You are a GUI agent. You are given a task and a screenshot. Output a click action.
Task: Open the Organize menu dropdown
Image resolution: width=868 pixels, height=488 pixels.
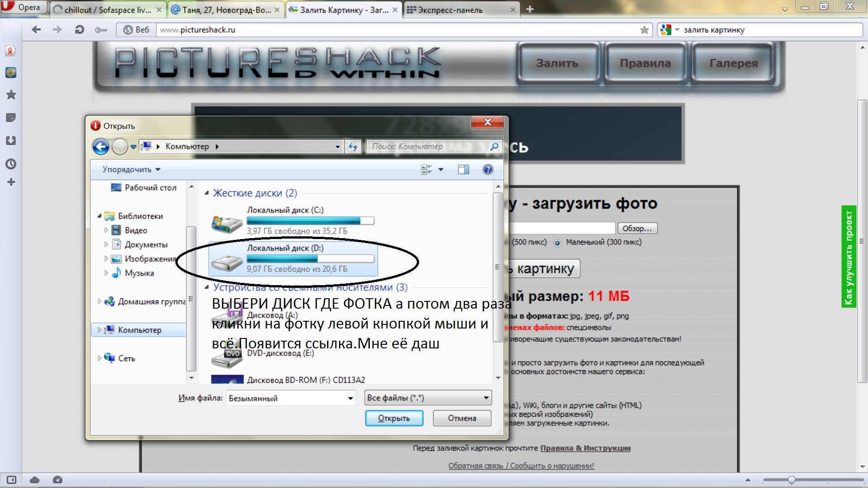131,169
